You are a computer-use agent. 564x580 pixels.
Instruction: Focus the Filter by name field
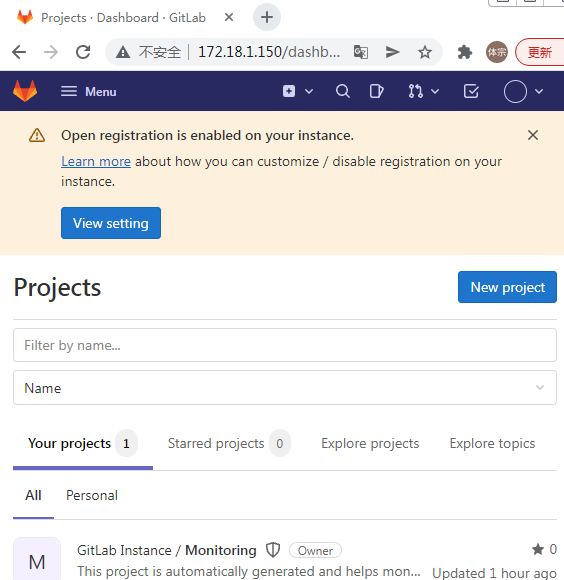(x=285, y=345)
